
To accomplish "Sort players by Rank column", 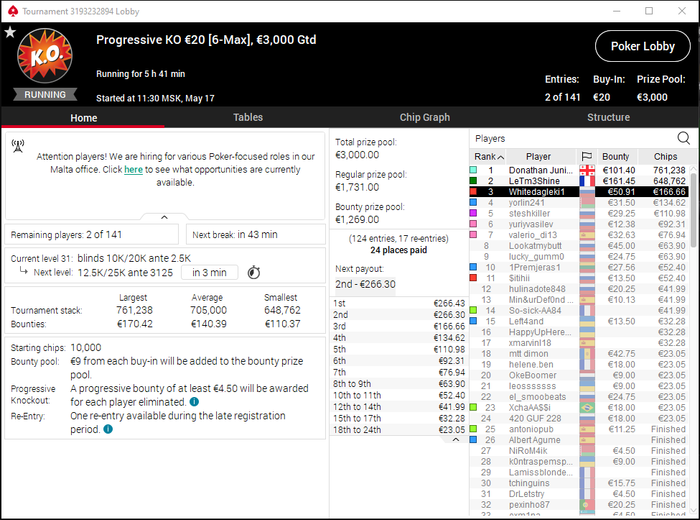I will 489,157.
